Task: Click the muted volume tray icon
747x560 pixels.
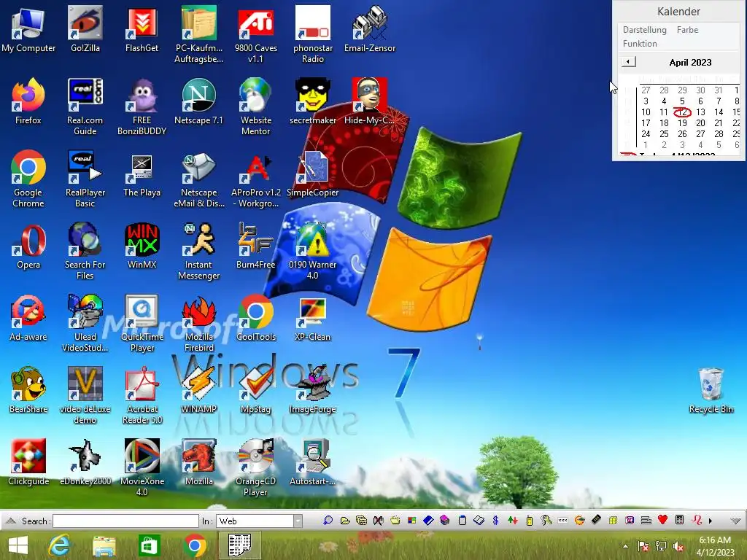Action: point(678,546)
